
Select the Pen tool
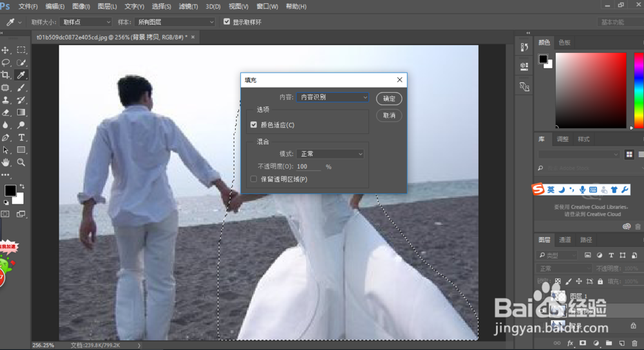5,137
